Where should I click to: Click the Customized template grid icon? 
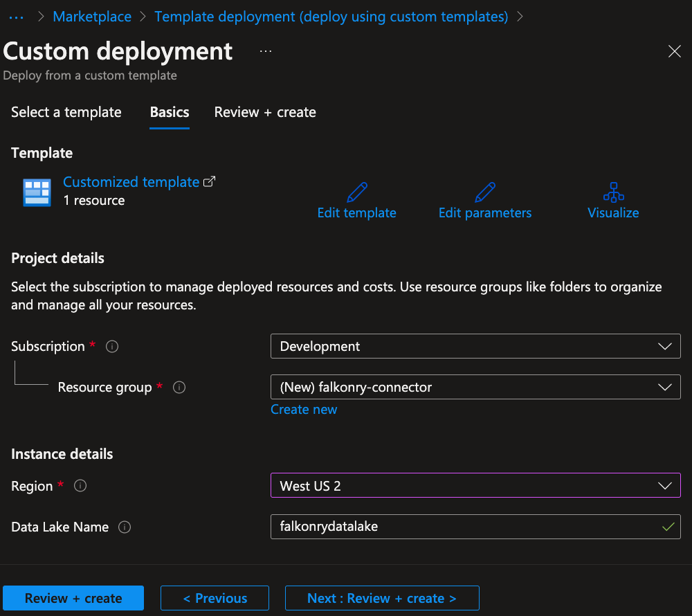click(x=37, y=192)
